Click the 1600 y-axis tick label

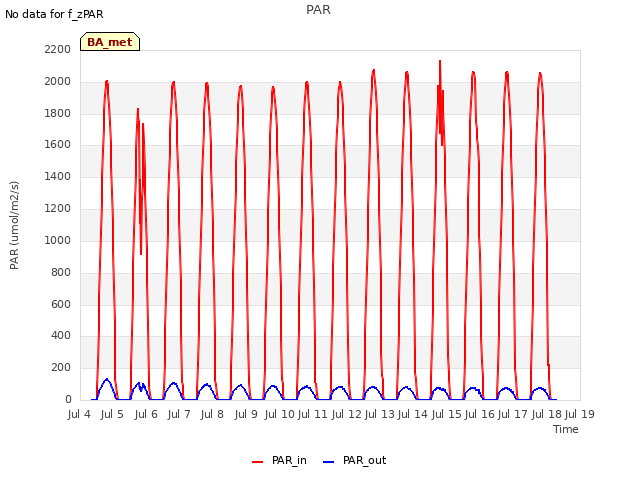pyautogui.click(x=58, y=144)
